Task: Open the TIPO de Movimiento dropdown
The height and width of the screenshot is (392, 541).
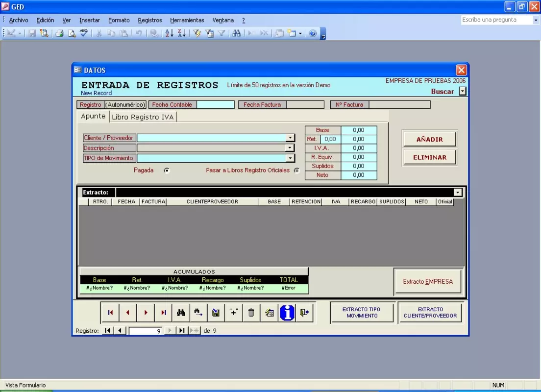Action: point(290,158)
